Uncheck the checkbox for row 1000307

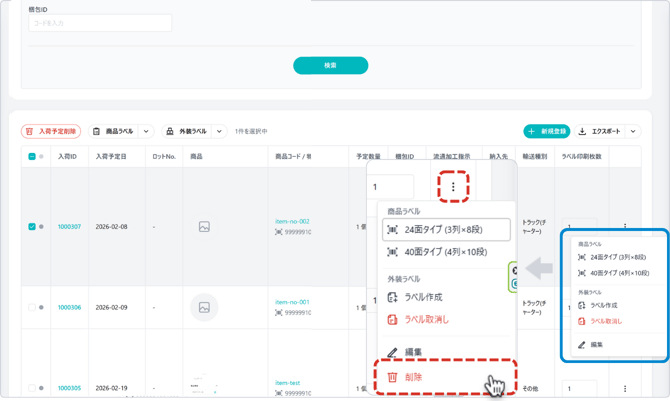pos(32,226)
